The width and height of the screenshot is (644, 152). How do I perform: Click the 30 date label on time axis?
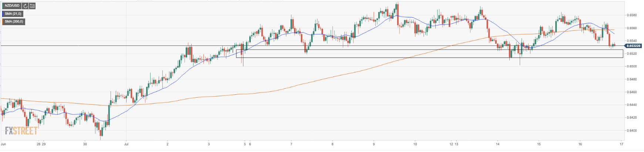pos(85,144)
